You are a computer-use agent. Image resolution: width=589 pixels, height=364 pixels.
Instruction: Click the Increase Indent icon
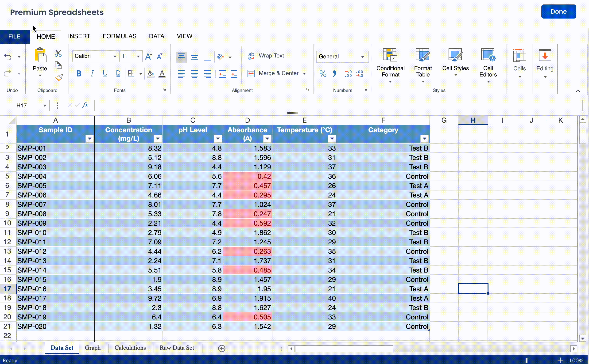point(234,74)
